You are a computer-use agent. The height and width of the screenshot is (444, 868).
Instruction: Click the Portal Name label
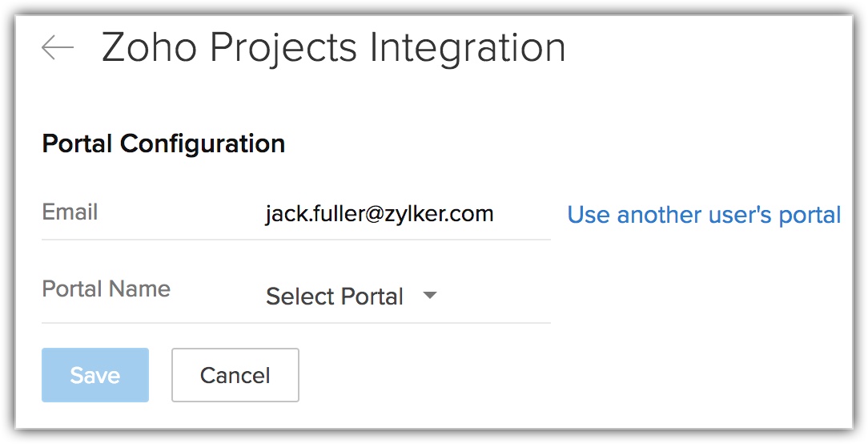coord(106,289)
